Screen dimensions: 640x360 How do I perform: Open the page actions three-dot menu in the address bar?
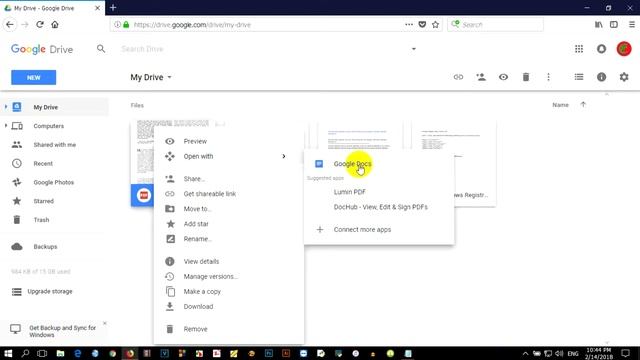(x=409, y=24)
